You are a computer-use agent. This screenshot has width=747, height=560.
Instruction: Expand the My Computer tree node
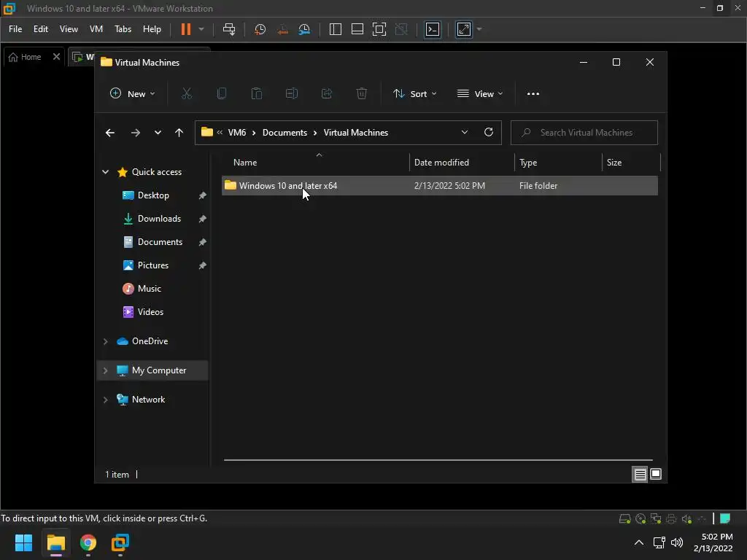pos(105,370)
